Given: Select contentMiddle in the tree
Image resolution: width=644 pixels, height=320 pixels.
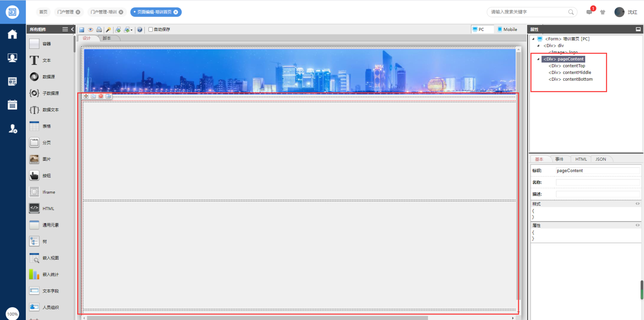Looking at the screenshot, I should [570, 73].
